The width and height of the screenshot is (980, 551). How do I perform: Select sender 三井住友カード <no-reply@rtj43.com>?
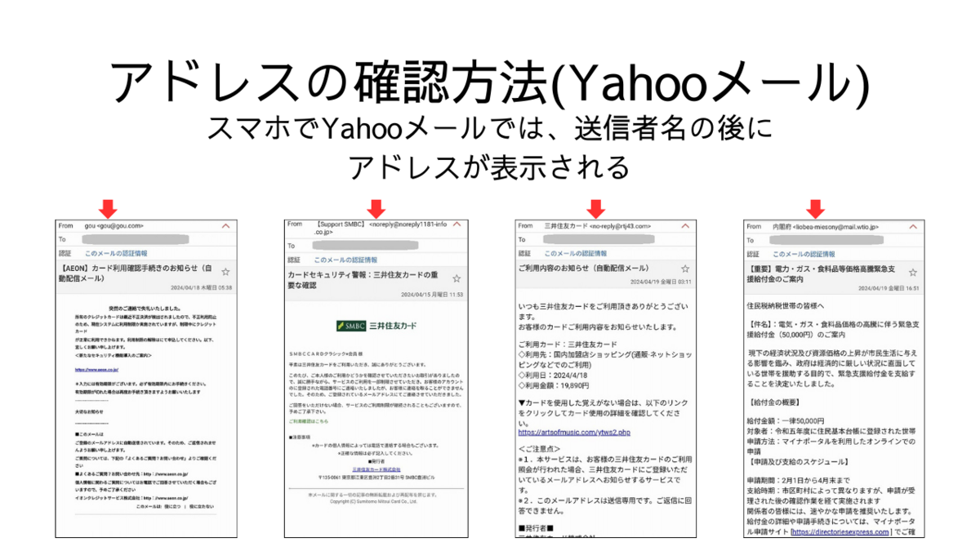598,226
